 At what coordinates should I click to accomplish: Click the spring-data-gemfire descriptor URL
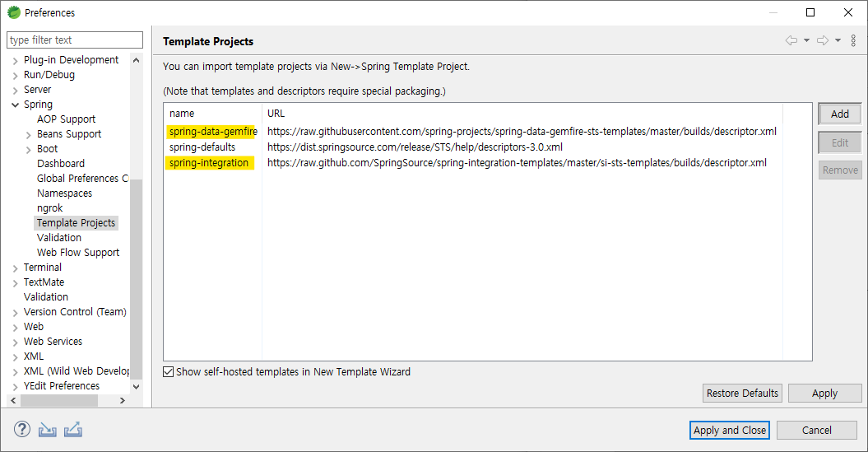coord(522,132)
